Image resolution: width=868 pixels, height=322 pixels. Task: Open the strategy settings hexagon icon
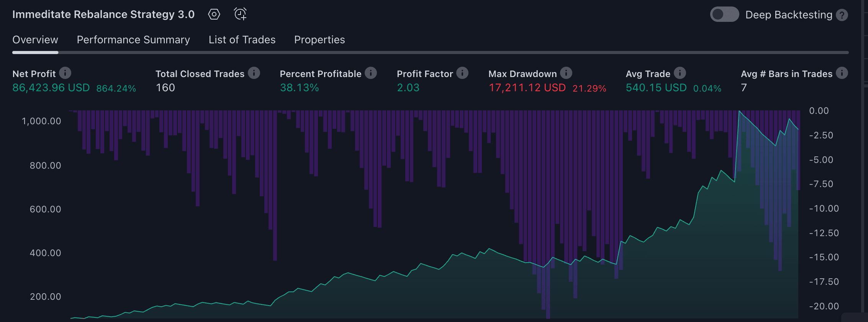coord(214,15)
